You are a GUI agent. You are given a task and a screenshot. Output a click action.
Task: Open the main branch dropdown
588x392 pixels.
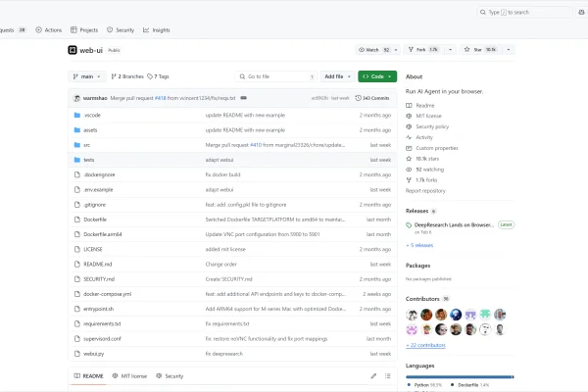click(x=87, y=76)
